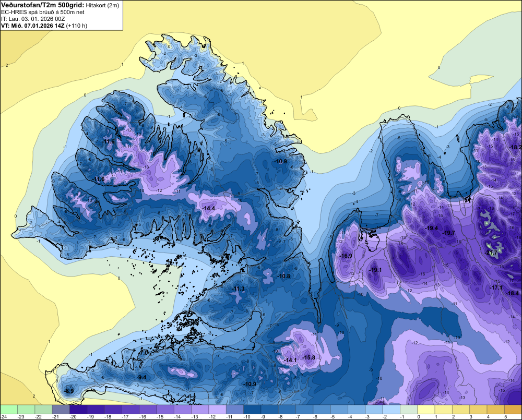Choose the -3 light blue legend swatch
The width and height of the screenshot is (522, 420).
(374, 409)
